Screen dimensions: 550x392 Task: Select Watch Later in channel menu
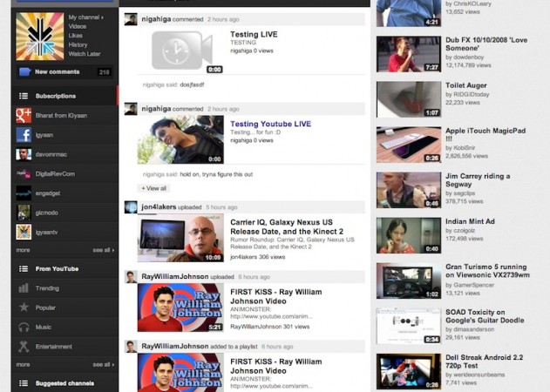85,53
